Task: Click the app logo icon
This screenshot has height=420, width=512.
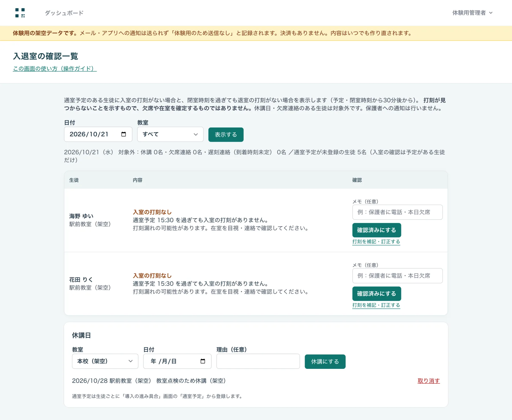Action: 20,13
